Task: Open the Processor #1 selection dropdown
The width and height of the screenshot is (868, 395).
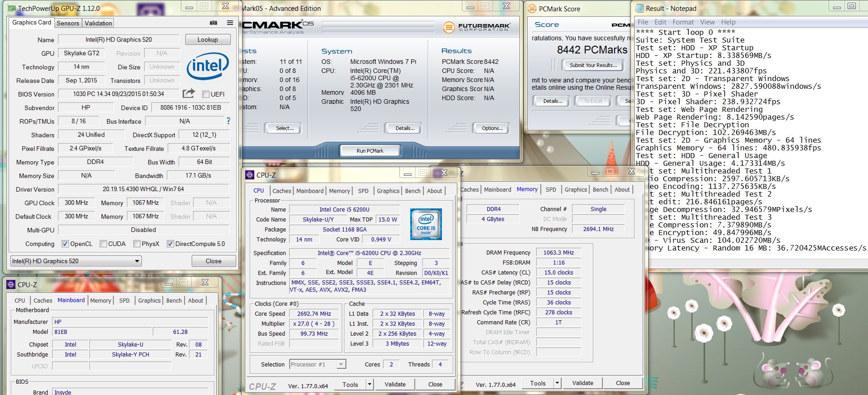Action: click(x=318, y=364)
